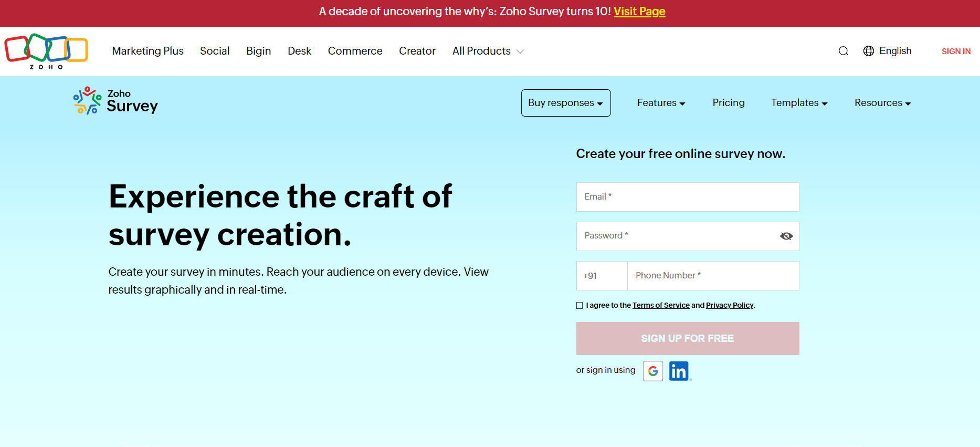Open search with the magnifier icon

(843, 51)
